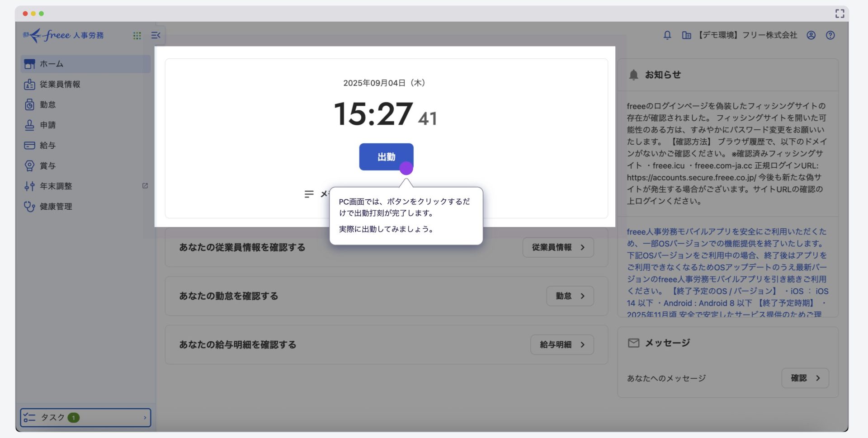Click the 給与 card icon in sidebar
The image size is (868, 438).
tap(29, 145)
